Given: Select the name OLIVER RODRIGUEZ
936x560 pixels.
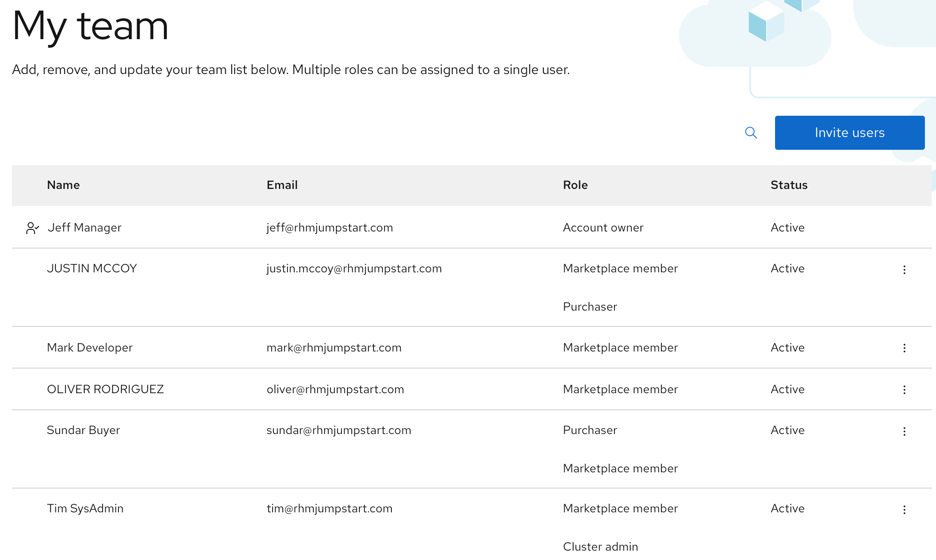Looking at the screenshot, I should click(105, 389).
